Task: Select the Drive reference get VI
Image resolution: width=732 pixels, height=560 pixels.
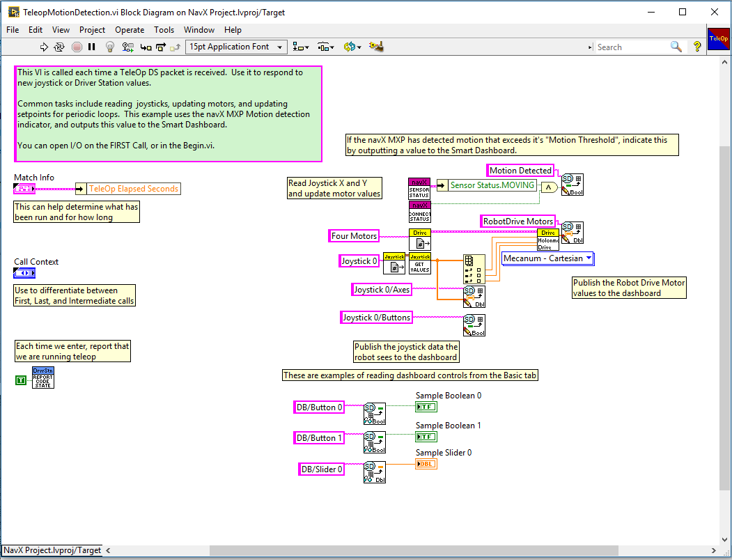Action: point(420,240)
